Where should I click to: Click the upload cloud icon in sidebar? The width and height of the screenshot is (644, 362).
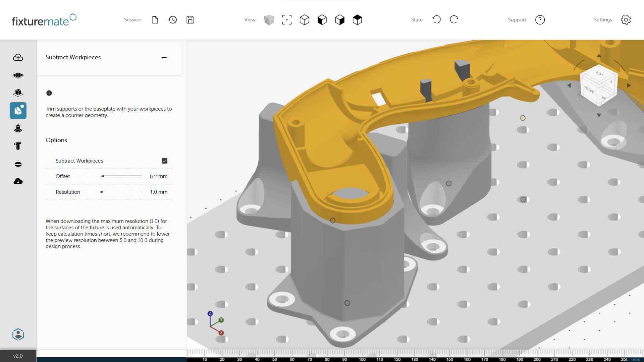[x=18, y=58]
